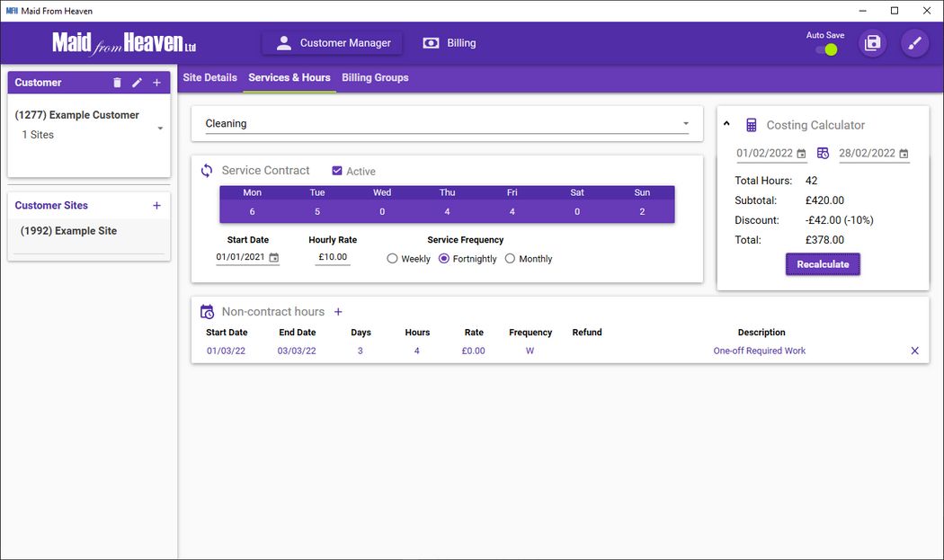Collapse the Costing Calculator panel
Screen dimensions: 944x560
(727, 125)
